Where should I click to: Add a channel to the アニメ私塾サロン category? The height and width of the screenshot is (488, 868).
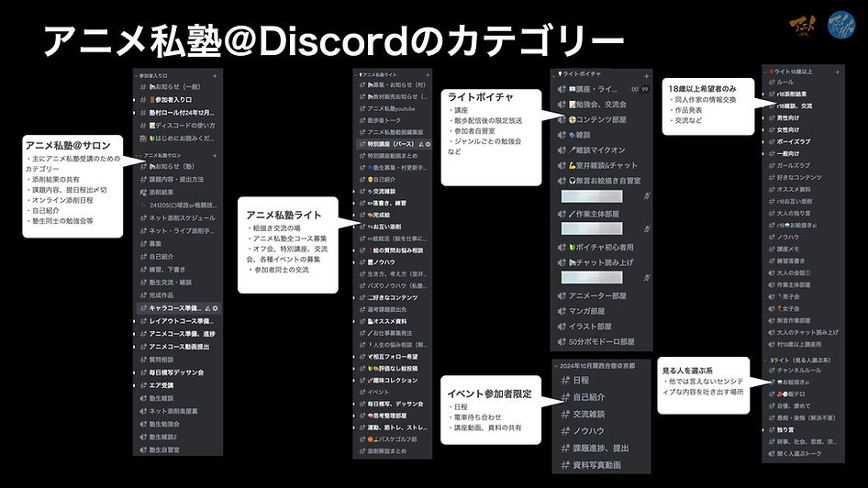click(x=215, y=156)
